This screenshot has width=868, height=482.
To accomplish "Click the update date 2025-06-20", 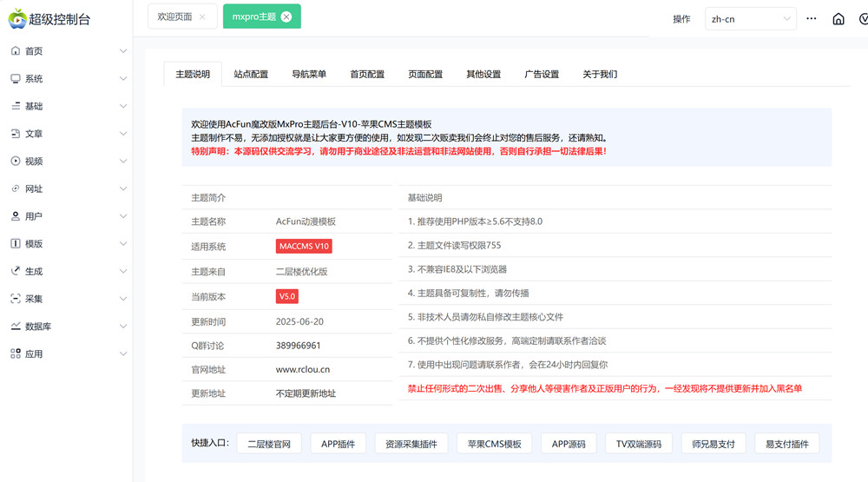I will click(299, 321).
